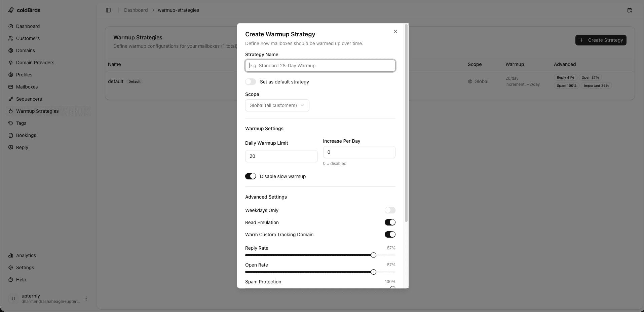Open the picture-in-picture icon top right
644x312 pixels.
pyautogui.click(x=630, y=10)
